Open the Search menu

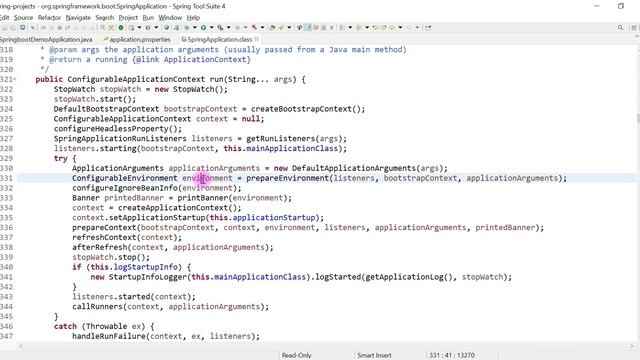(104, 18)
